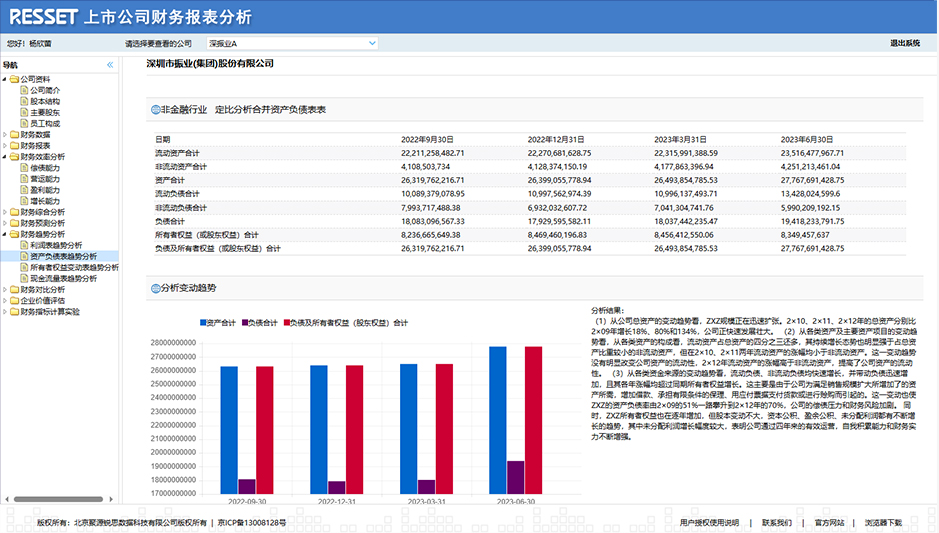Open 联系我们 footer link
This screenshot has height=533, width=939.
pyautogui.click(x=777, y=523)
